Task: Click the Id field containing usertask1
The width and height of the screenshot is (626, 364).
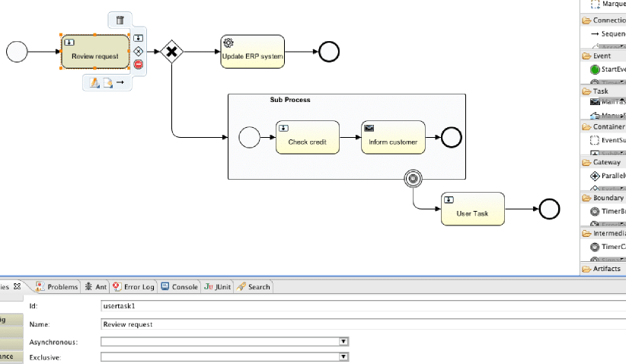Action: 363,306
